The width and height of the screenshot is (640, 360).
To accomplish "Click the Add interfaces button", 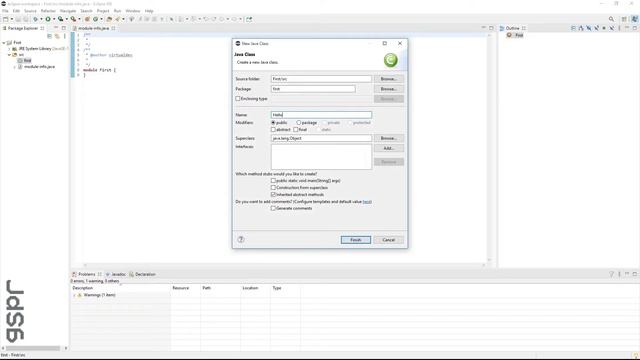I will pyautogui.click(x=389, y=148).
